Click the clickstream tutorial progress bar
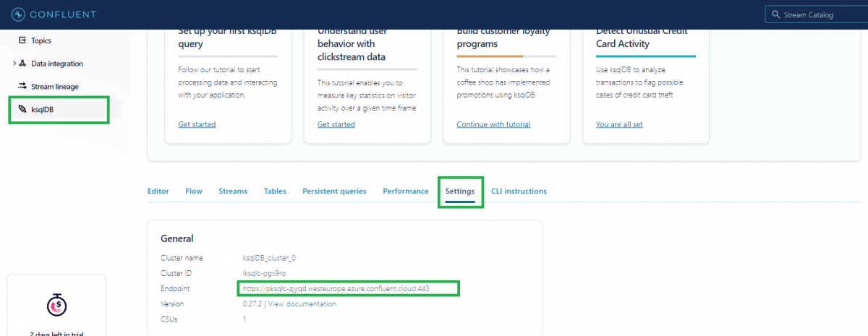The width and height of the screenshot is (868, 336). 367,69
